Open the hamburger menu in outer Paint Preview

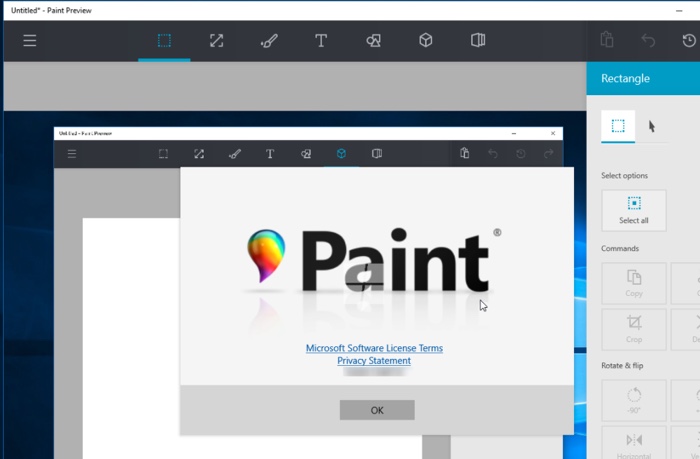30,41
